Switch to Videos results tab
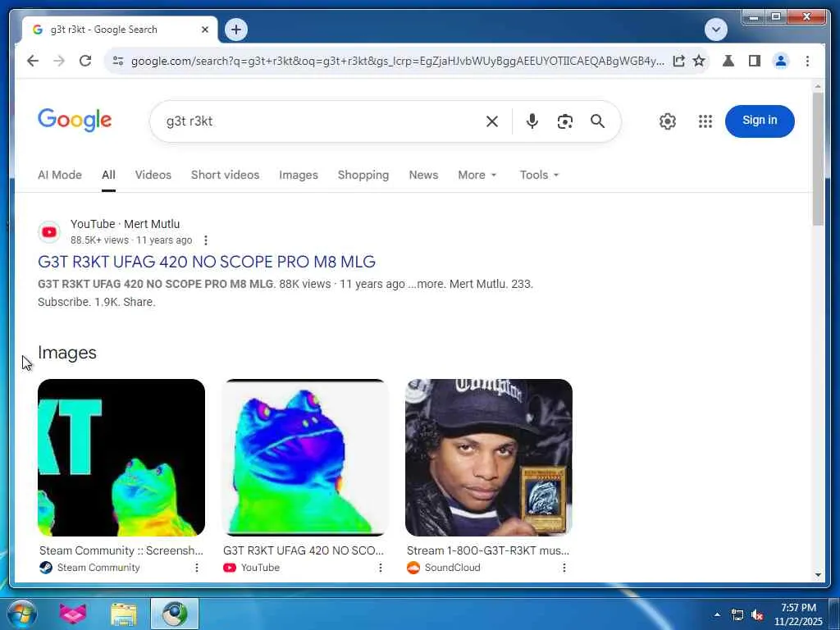Image resolution: width=840 pixels, height=630 pixels. coord(153,176)
